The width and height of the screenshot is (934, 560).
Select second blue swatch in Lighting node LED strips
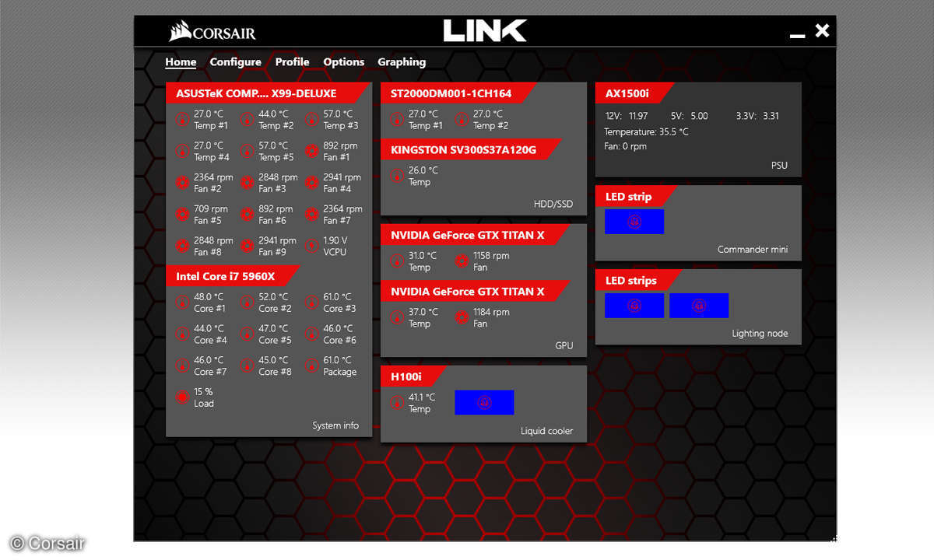coord(699,306)
